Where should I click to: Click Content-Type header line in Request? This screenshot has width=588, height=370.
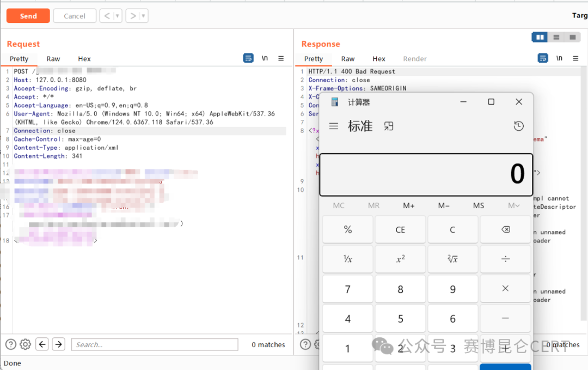click(66, 148)
